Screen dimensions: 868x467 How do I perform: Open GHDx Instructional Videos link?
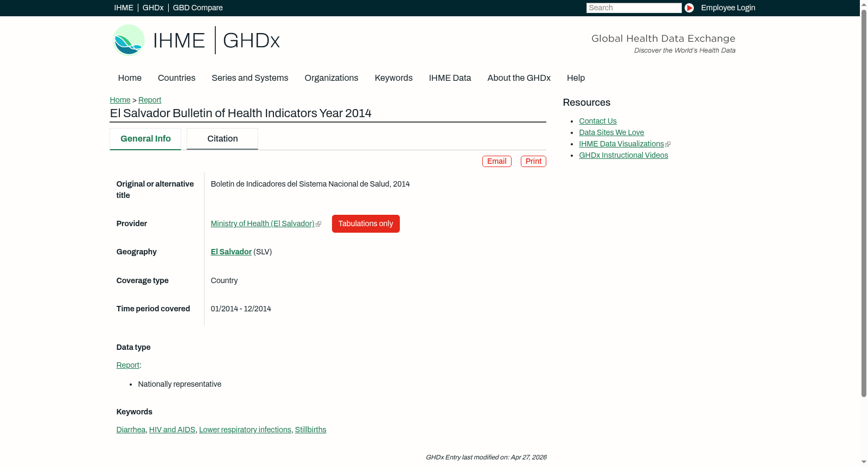[x=623, y=155]
